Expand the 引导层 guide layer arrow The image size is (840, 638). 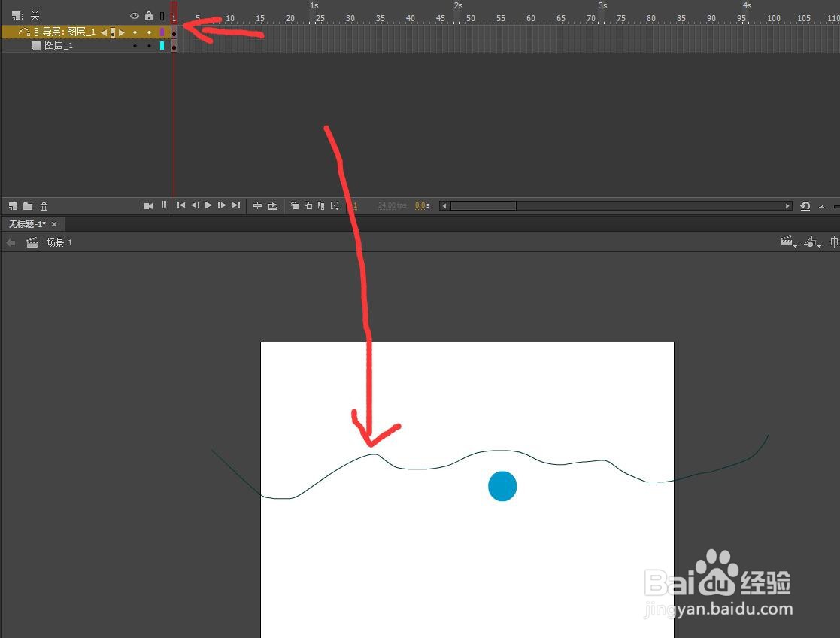click(x=122, y=32)
